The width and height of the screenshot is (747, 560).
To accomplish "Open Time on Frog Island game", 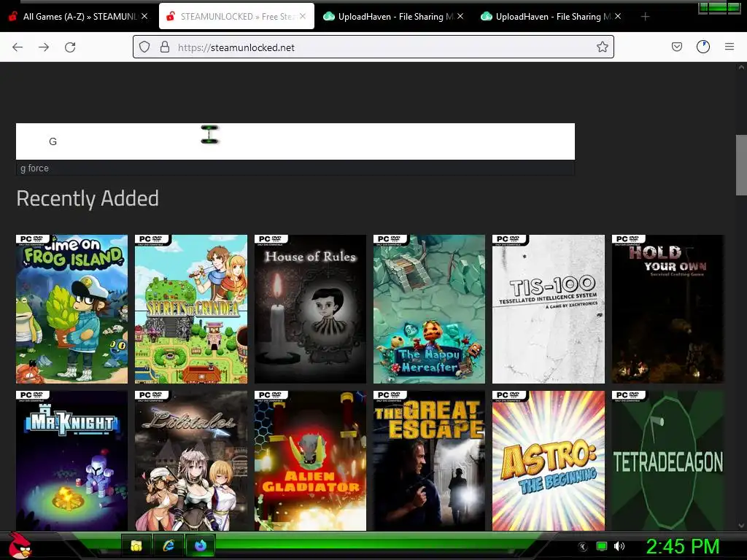I will click(x=72, y=309).
